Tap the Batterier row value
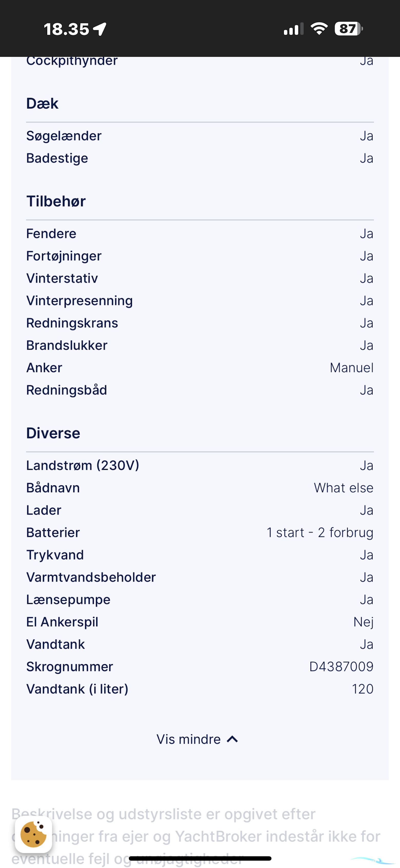This screenshot has height=868, width=400. tap(320, 533)
